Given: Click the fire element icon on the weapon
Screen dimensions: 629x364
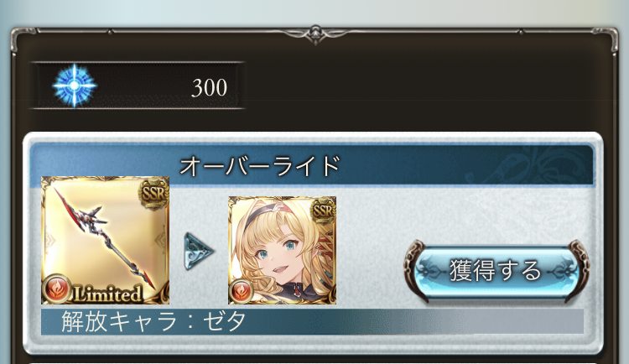Looking at the screenshot, I should pyautogui.click(x=57, y=289).
